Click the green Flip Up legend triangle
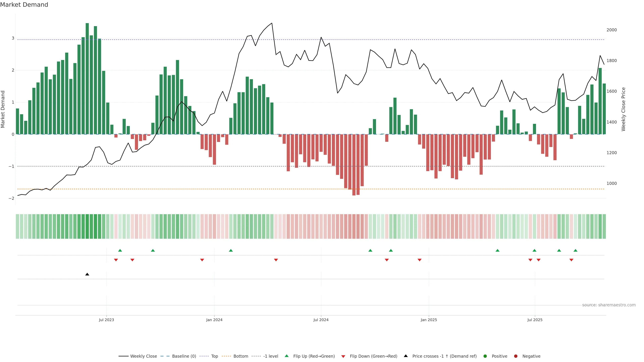The width and height of the screenshot is (644, 362). tap(286, 356)
